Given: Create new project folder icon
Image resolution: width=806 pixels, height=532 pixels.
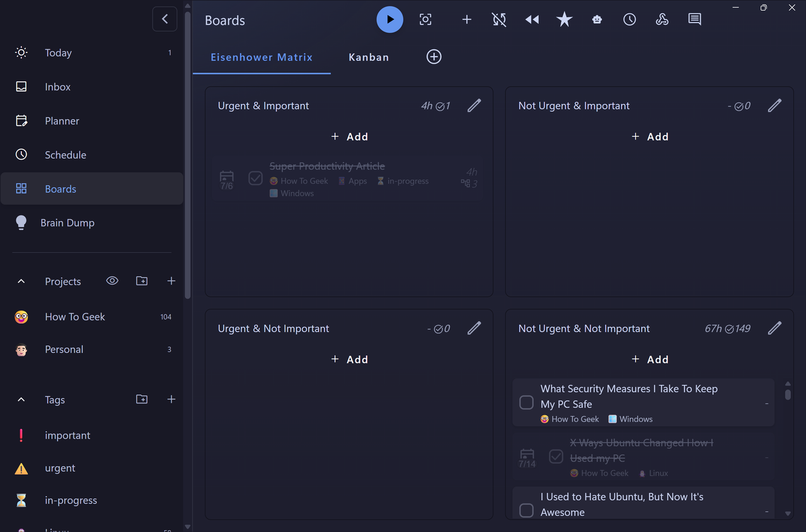Looking at the screenshot, I should (x=142, y=281).
